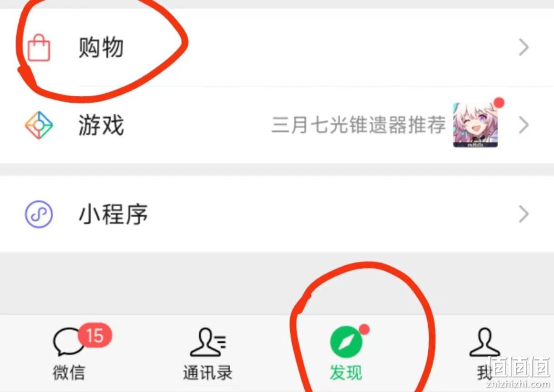
Task: Expand the 游戏 row chevron arrow
Action: pos(524,125)
